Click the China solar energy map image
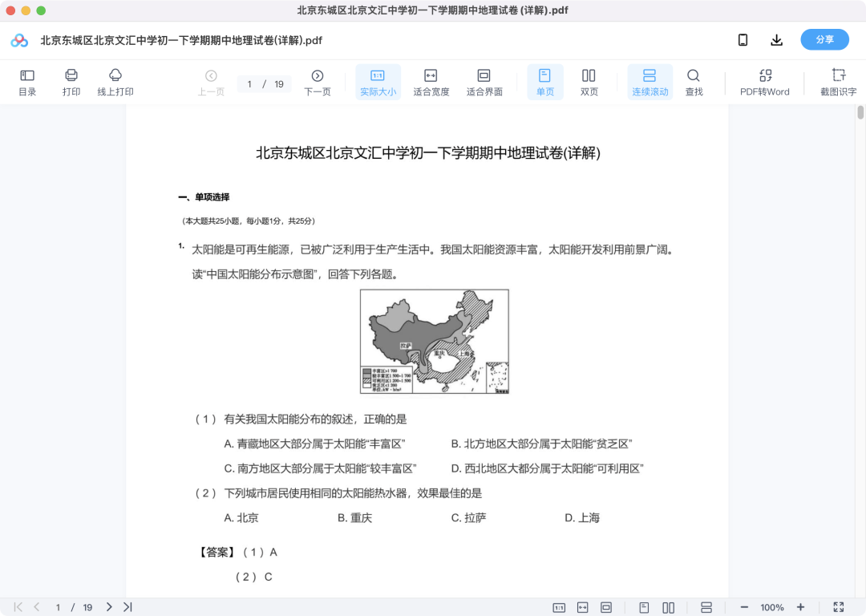This screenshot has height=616, width=866. (x=435, y=342)
